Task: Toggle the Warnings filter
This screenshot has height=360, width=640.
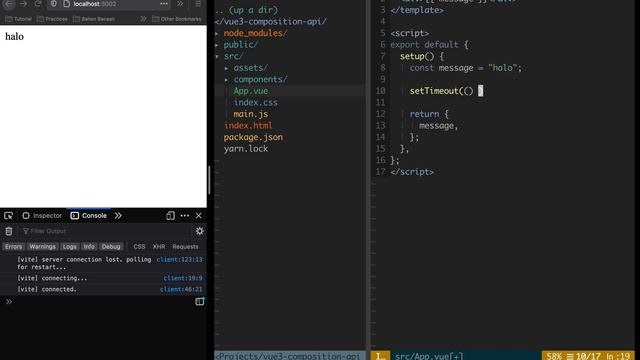Action: click(42, 247)
